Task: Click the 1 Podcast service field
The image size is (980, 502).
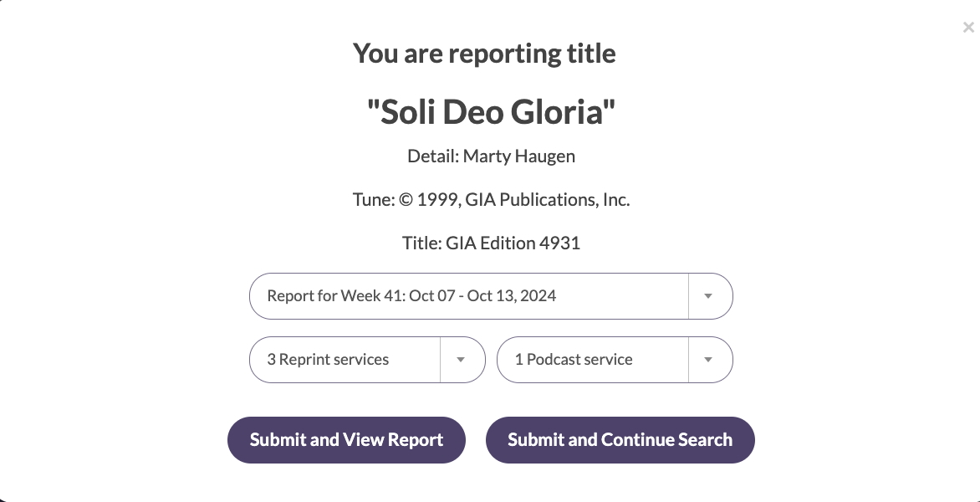Action: point(591,359)
